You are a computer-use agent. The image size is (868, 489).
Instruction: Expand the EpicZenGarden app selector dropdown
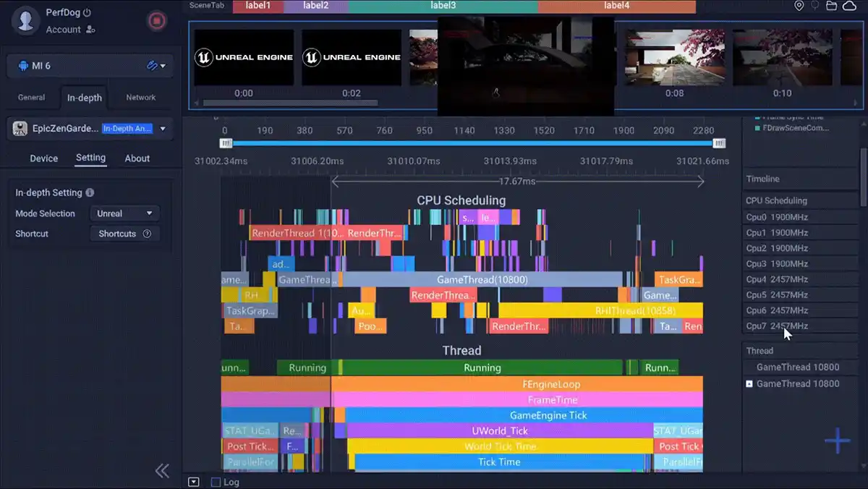point(163,129)
